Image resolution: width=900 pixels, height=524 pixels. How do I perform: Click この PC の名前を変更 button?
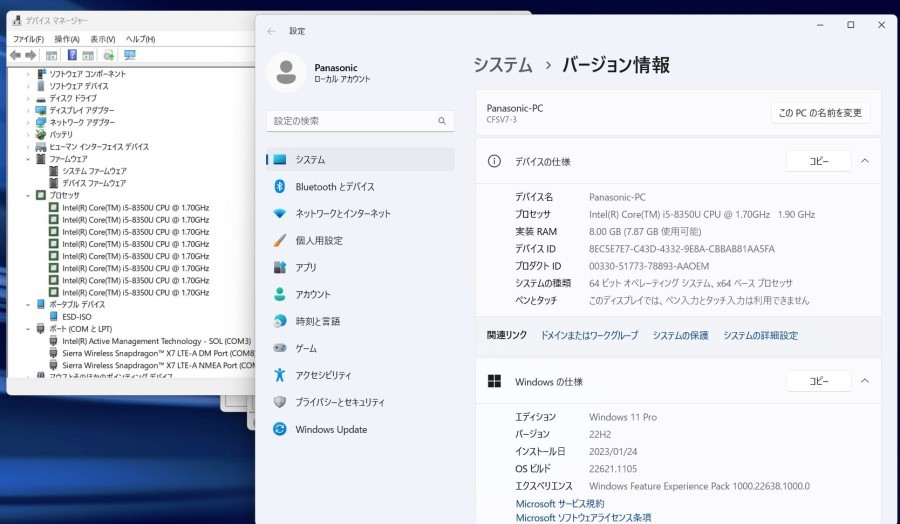click(820, 113)
